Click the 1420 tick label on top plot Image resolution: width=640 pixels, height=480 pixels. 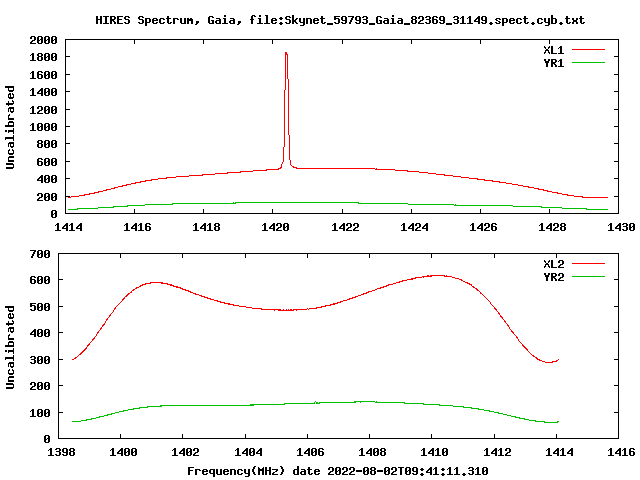click(x=275, y=227)
